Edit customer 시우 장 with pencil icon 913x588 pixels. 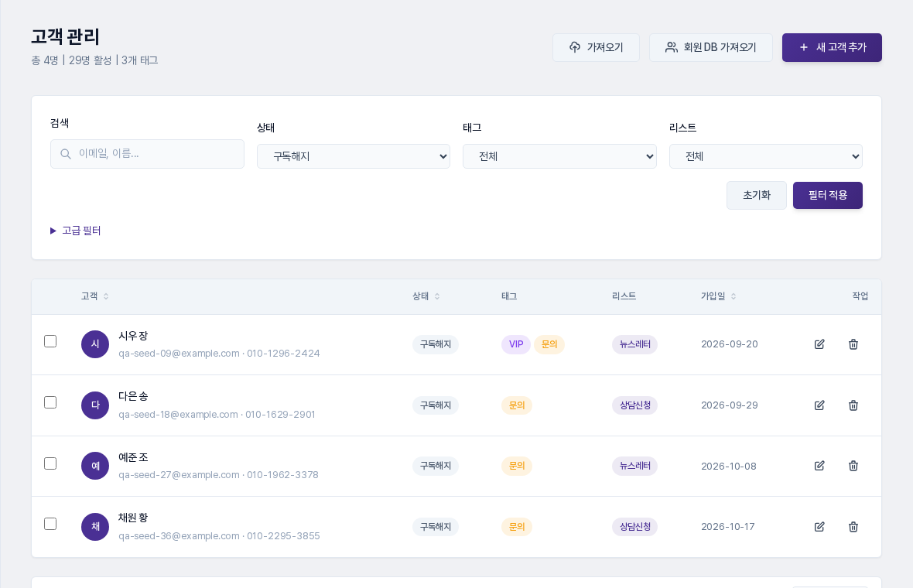[819, 344]
